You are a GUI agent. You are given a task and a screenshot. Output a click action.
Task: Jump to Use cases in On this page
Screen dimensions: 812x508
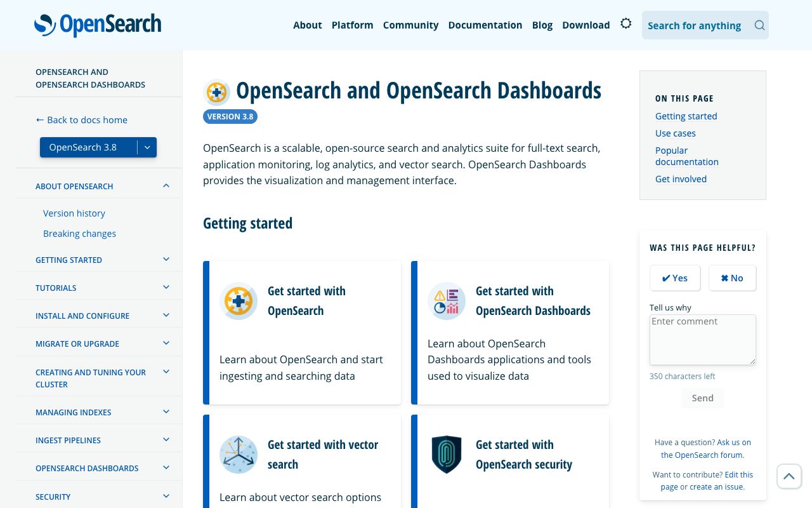pyautogui.click(x=676, y=133)
